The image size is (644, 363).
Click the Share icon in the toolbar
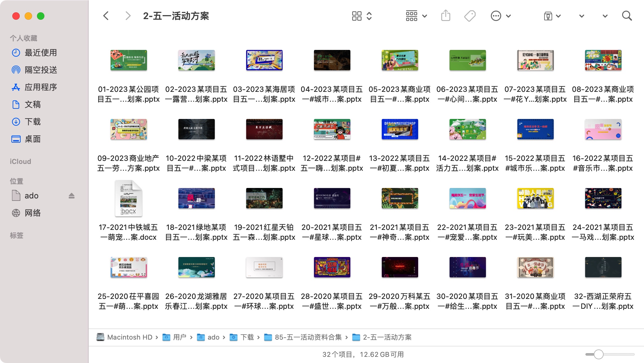point(445,15)
